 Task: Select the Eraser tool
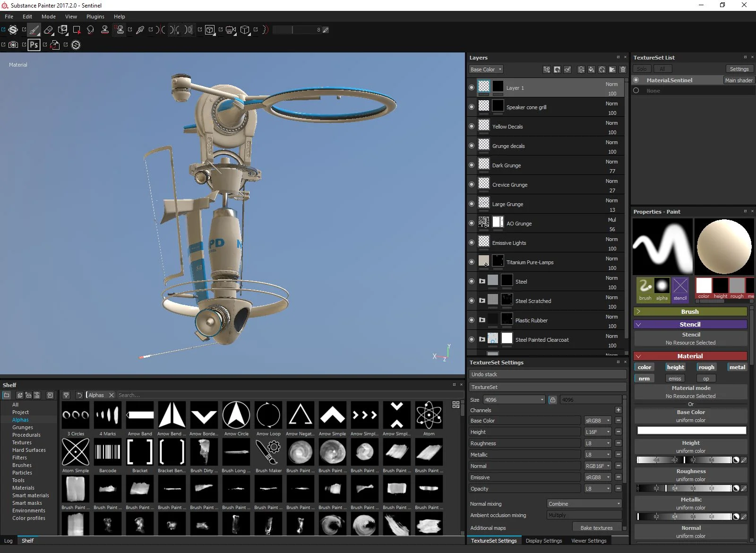tap(48, 30)
